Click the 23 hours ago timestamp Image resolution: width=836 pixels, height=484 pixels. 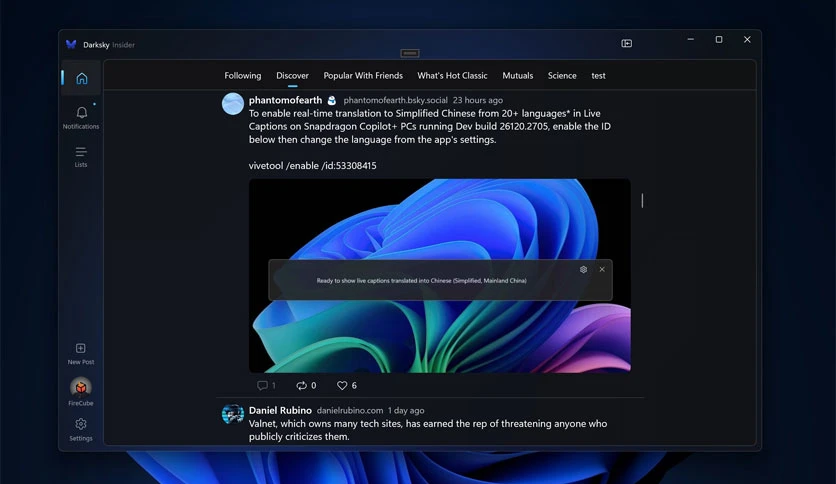click(478, 100)
